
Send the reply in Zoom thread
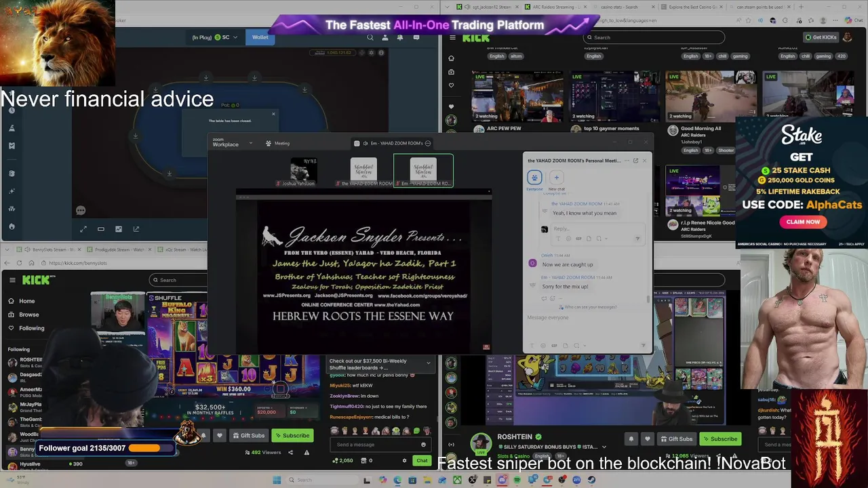point(637,239)
